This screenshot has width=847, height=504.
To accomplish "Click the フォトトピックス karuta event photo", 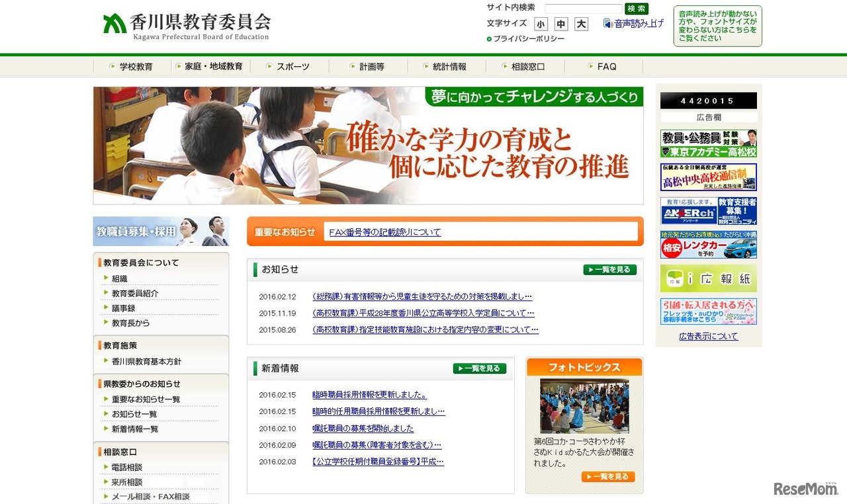I will click(x=584, y=407).
